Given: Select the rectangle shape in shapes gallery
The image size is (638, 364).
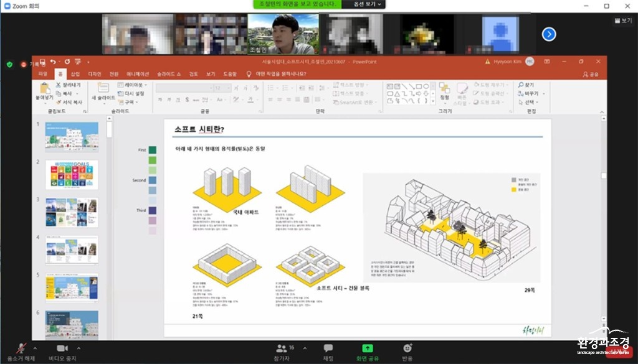Looking at the screenshot, I should pyautogui.click(x=419, y=86).
